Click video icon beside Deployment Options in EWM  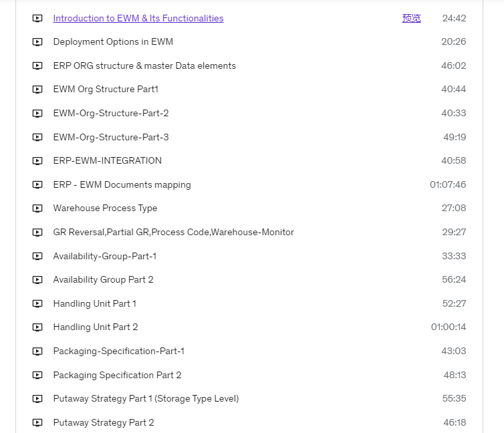pyautogui.click(x=37, y=42)
